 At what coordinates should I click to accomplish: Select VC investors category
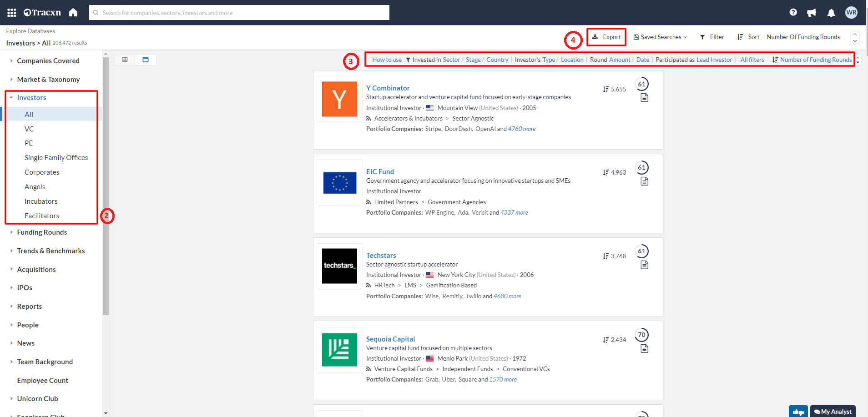(x=29, y=129)
